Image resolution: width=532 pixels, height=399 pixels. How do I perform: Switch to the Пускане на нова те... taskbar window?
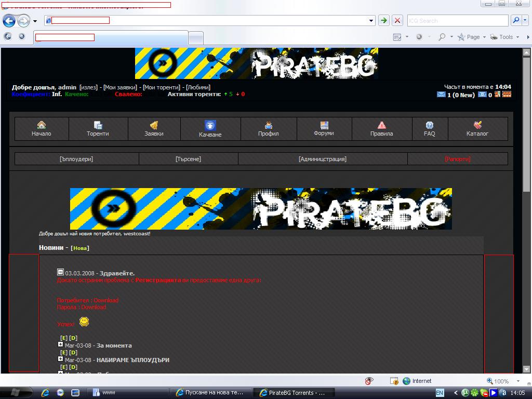(x=211, y=393)
